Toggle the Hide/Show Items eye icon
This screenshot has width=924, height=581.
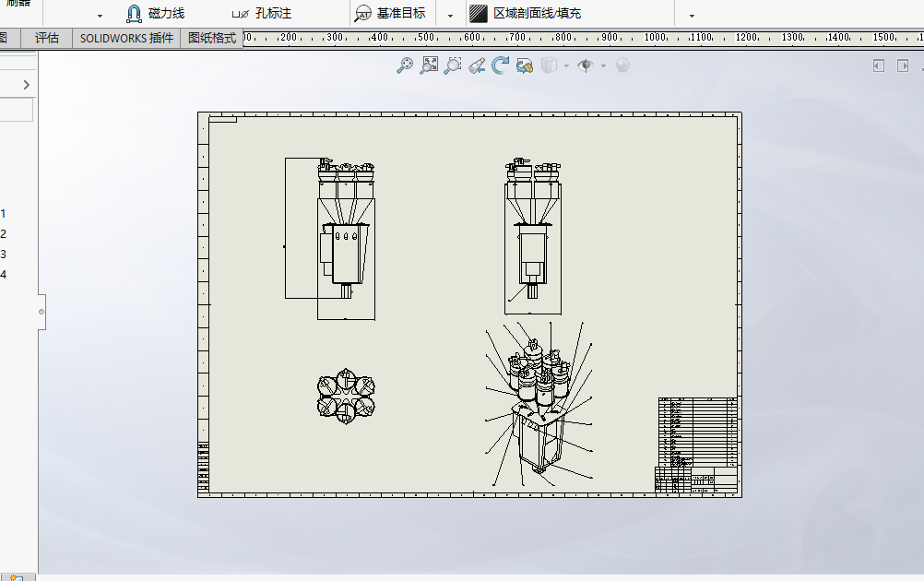[x=586, y=65]
